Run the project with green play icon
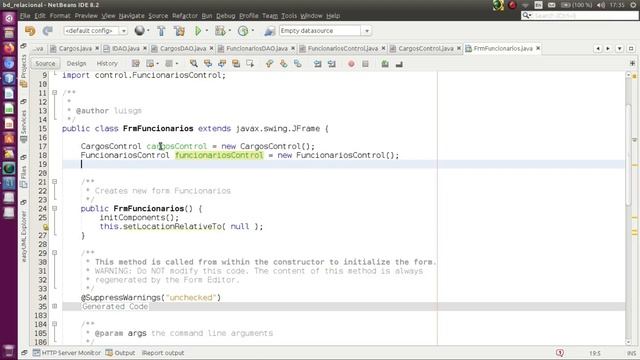The image size is (640, 360). pyautogui.click(x=198, y=31)
